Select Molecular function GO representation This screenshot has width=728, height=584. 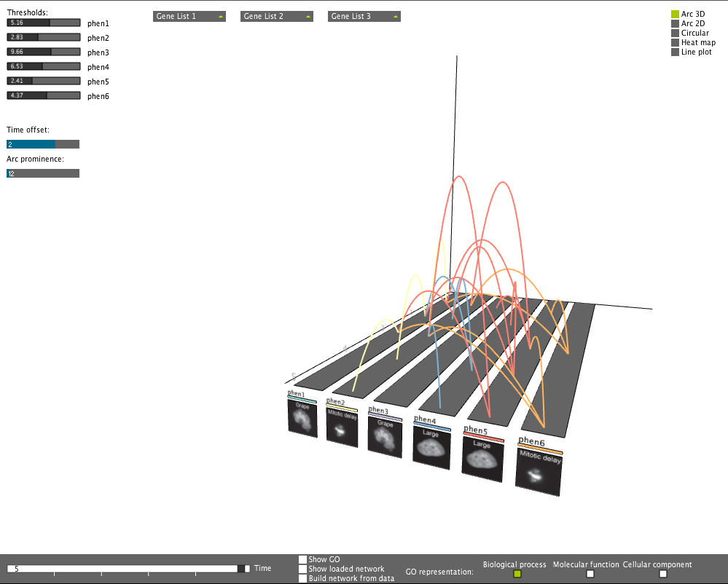click(x=590, y=574)
